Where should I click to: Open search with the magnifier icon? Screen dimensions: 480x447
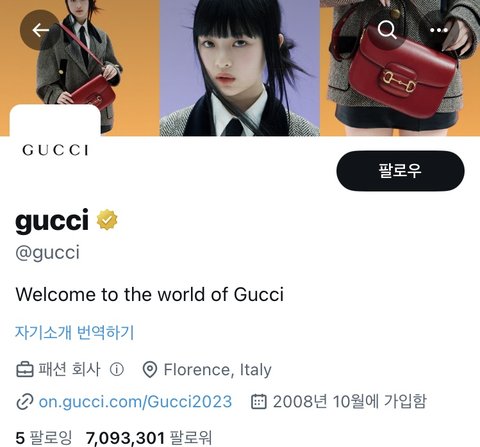[x=387, y=30]
